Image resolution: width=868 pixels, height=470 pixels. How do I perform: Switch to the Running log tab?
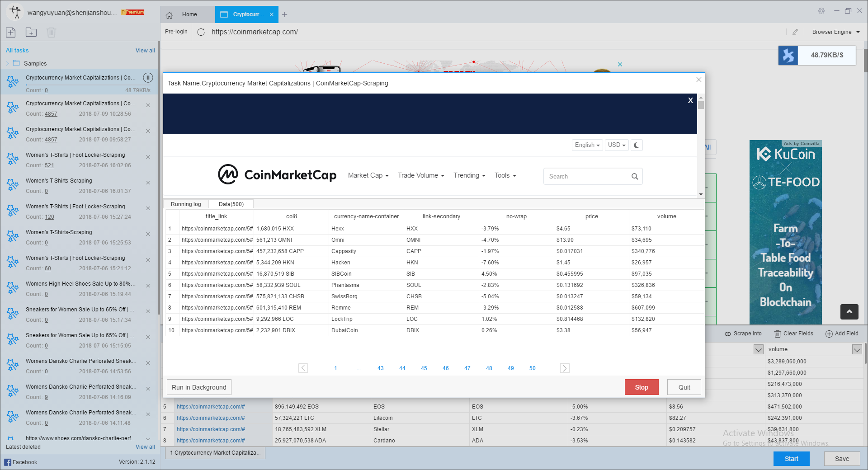click(x=186, y=204)
